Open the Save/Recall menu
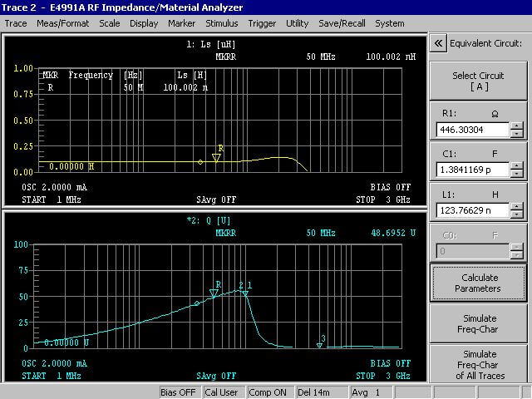532x399 pixels. click(x=342, y=23)
